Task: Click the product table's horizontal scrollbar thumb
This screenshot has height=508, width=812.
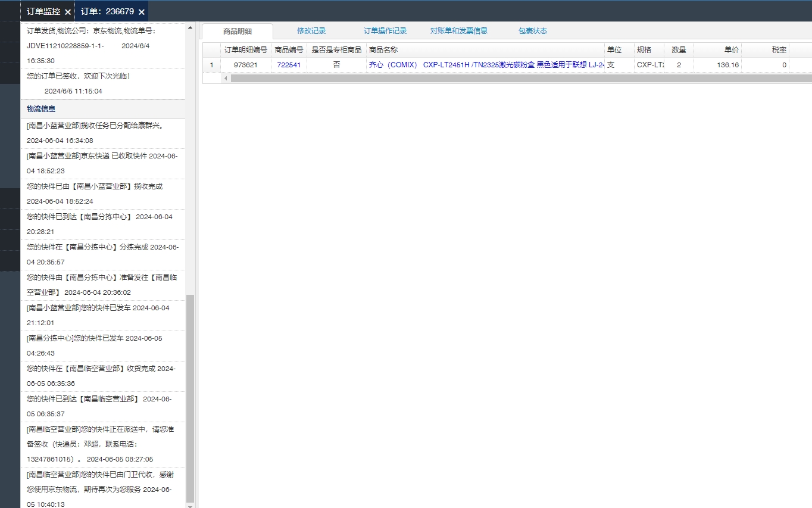Action: [521, 78]
